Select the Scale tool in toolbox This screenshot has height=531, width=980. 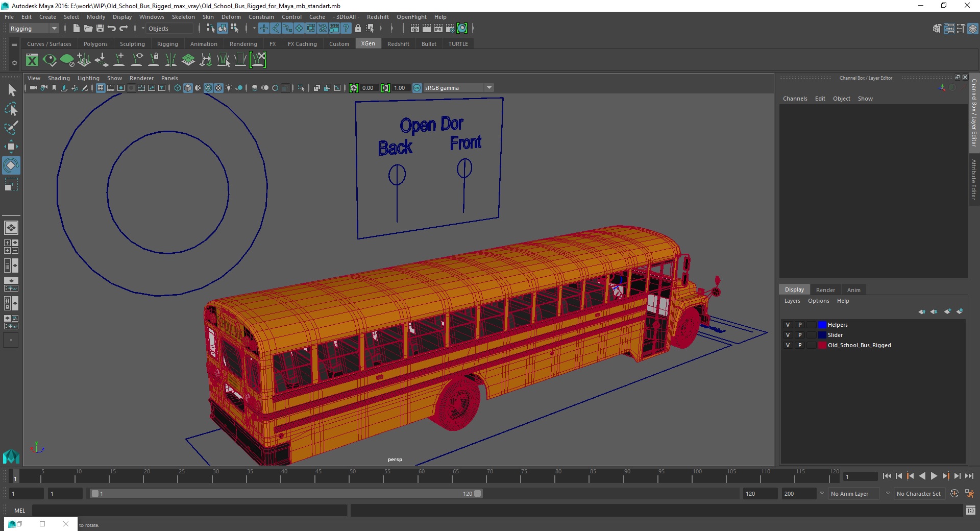tap(11, 184)
